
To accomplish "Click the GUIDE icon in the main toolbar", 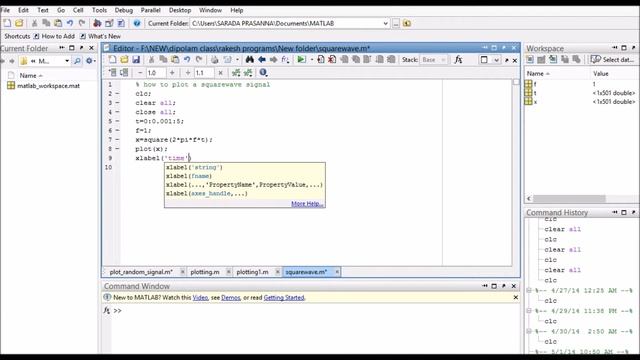I will (x=109, y=23).
